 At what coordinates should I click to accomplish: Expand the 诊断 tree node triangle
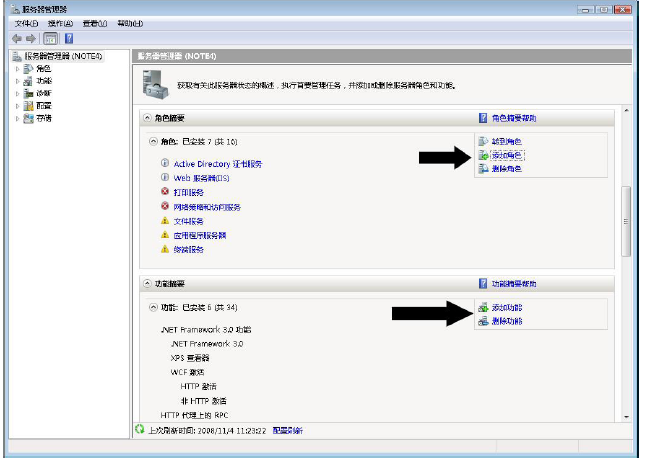(x=17, y=94)
